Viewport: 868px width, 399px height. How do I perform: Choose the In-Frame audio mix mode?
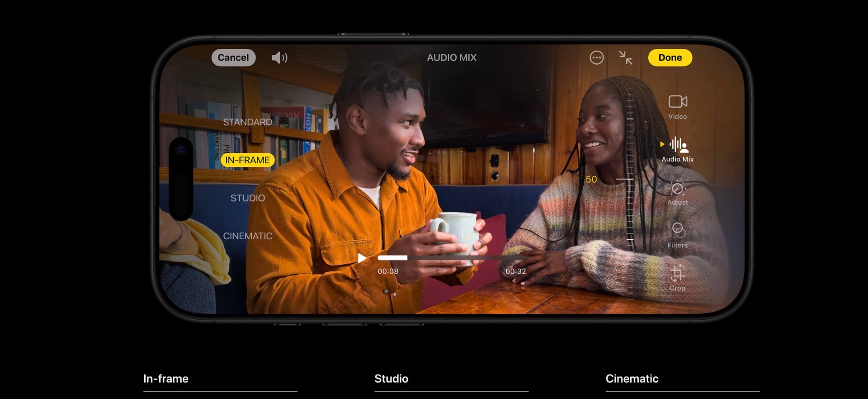(247, 160)
